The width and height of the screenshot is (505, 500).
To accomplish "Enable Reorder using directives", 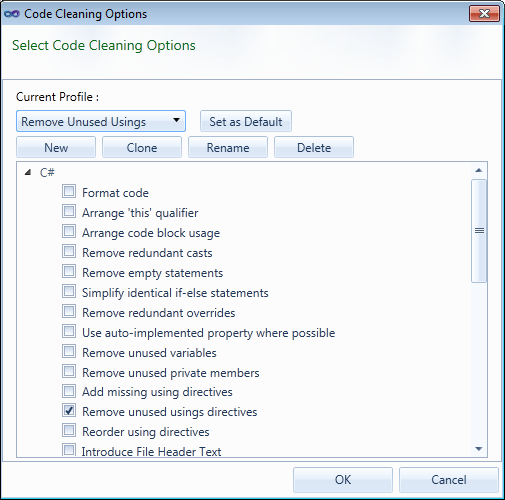I will coord(69,430).
